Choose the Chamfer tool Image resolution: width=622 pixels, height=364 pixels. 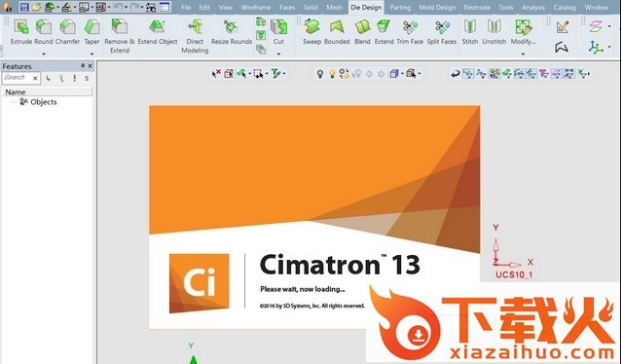point(67,32)
